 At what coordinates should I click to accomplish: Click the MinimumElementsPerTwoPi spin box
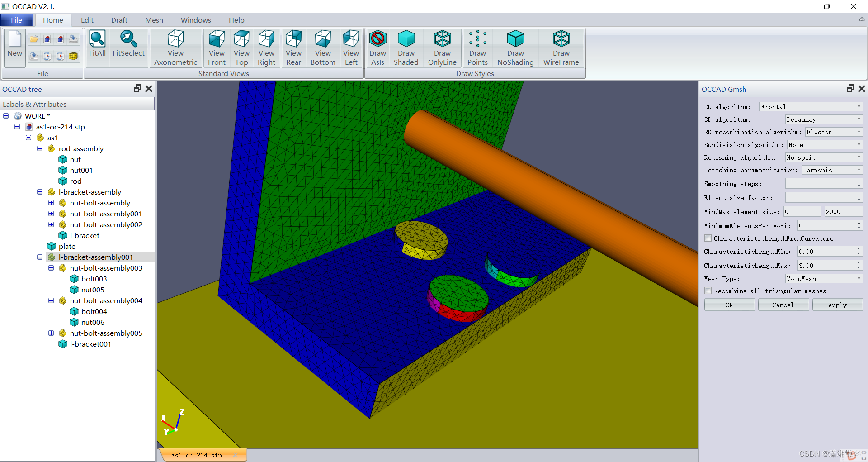tap(830, 225)
